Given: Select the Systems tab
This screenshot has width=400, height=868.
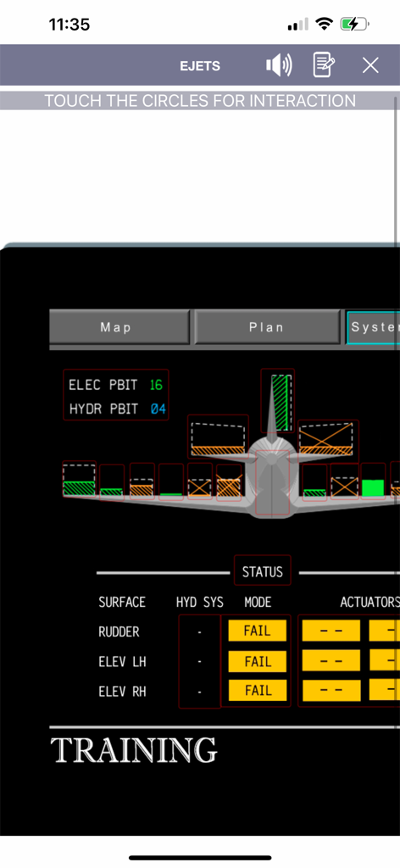Looking at the screenshot, I should click(x=374, y=327).
